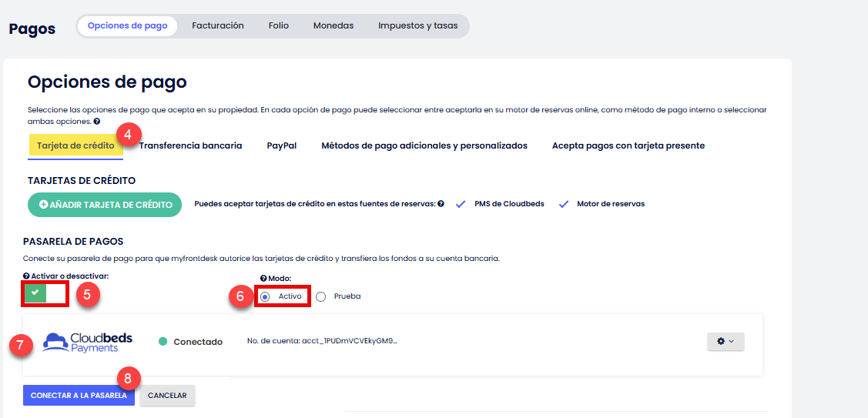Select the Activo mode radio button
The width and height of the screenshot is (868, 418).
pos(266,296)
